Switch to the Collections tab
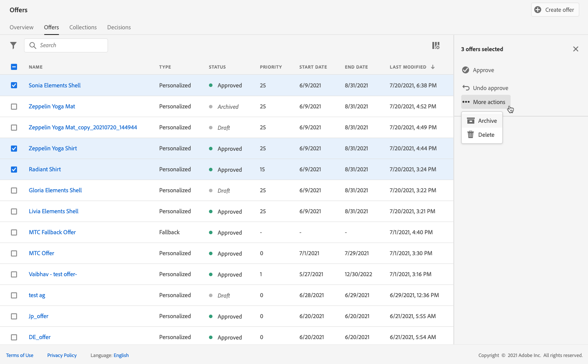This screenshot has width=588, height=364. pos(83,27)
